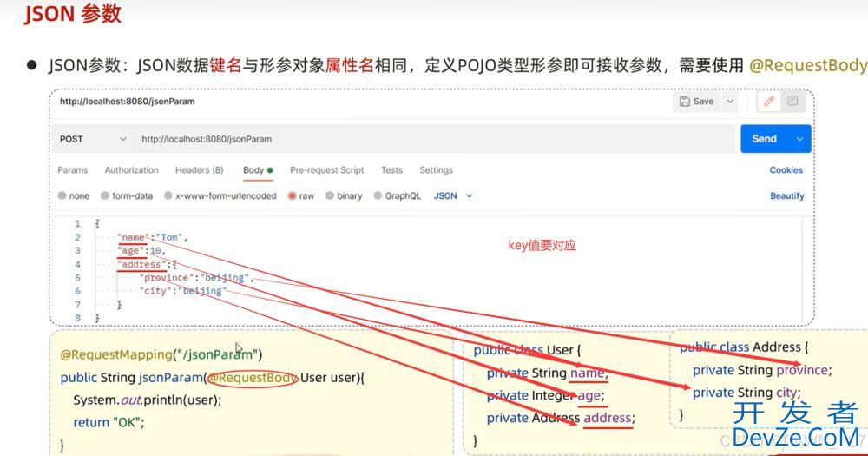Click the private Address address field line
868x456 pixels.
(561, 418)
